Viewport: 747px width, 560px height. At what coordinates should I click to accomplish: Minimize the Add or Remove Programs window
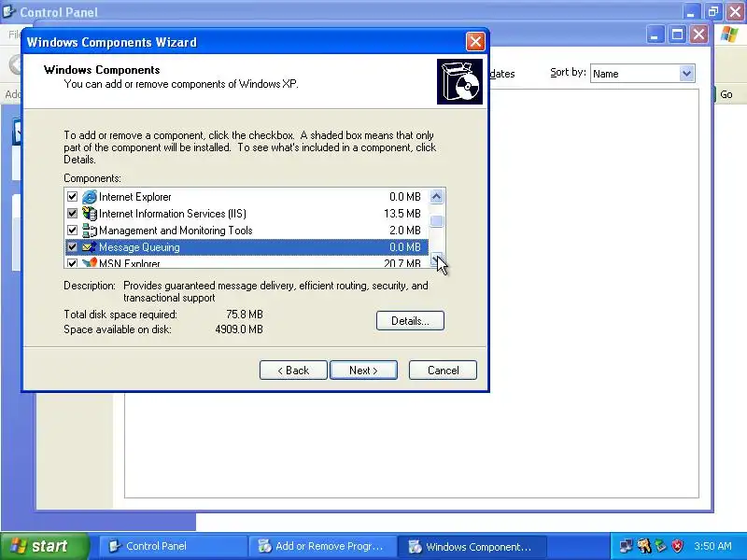tap(655, 35)
